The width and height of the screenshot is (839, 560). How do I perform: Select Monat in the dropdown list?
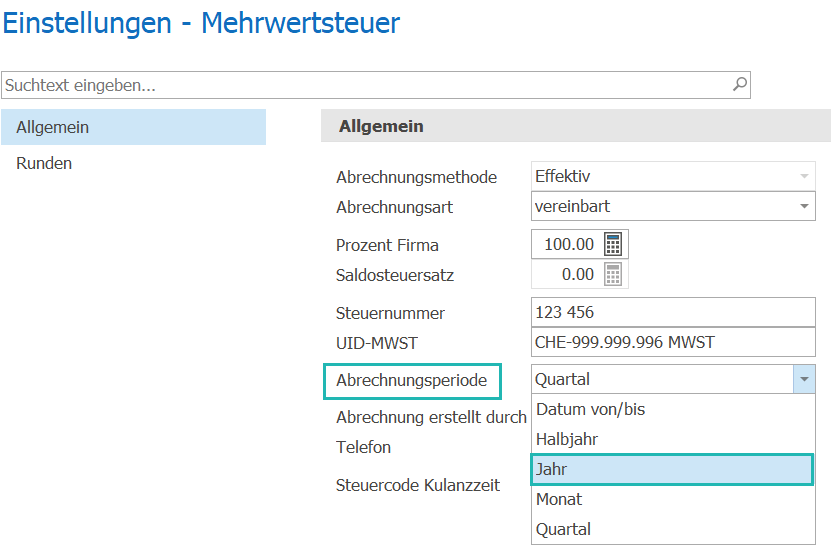pos(673,499)
